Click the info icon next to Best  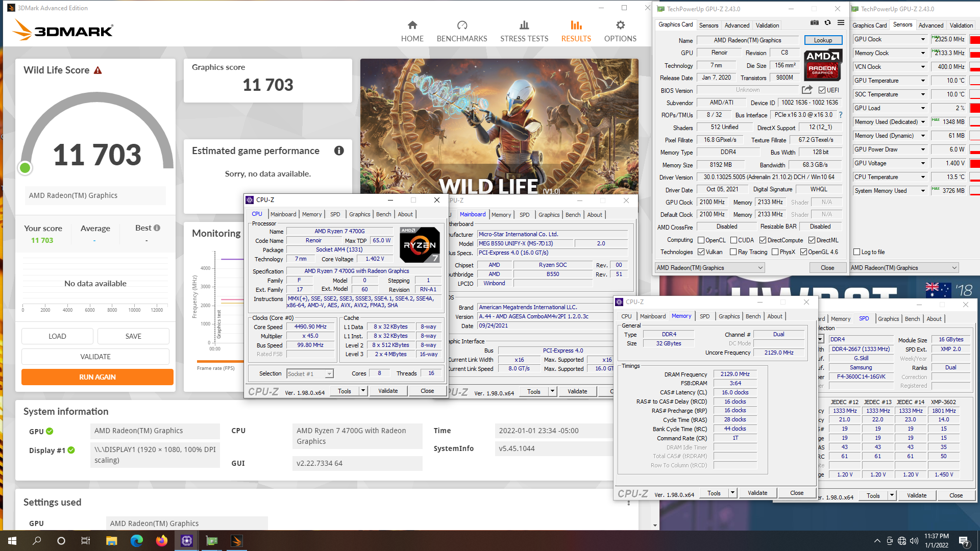click(157, 228)
